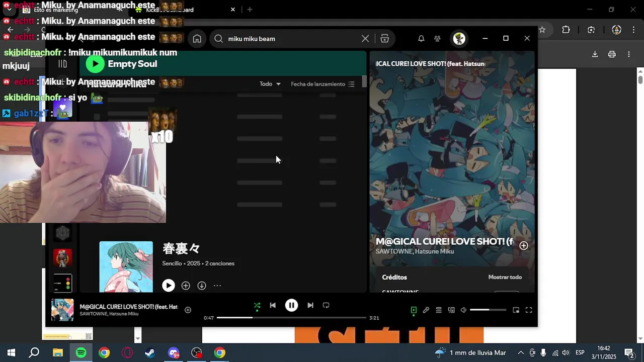Open the track title in bottom player bar

click(128, 307)
